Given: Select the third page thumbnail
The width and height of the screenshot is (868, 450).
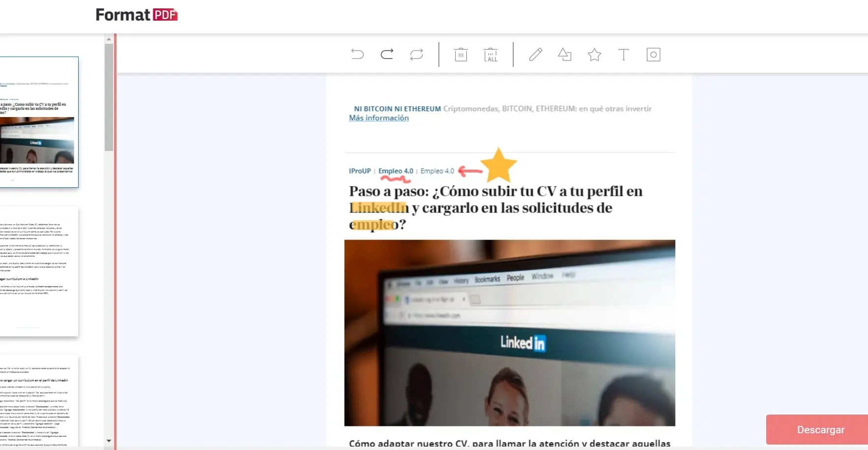Looking at the screenshot, I should 39,401.
